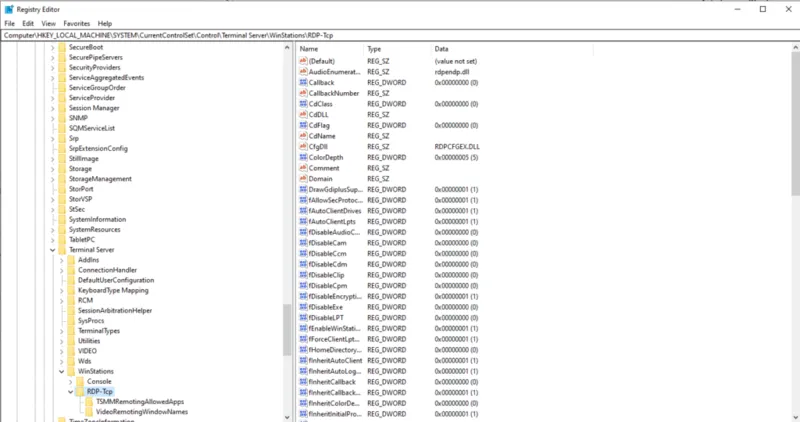This screenshot has height=422, width=800.
Task: Select the DrawGdiplusSup... DWORD icon
Action: point(303,190)
